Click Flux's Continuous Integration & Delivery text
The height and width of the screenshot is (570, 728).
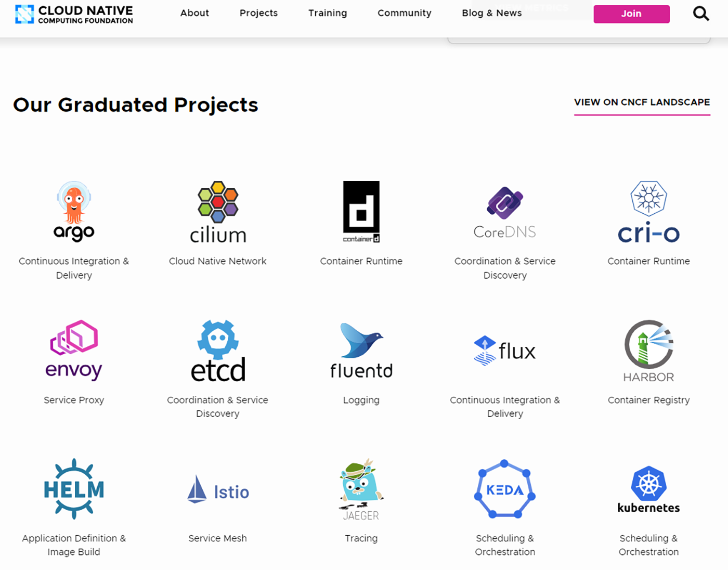pyautogui.click(x=505, y=407)
